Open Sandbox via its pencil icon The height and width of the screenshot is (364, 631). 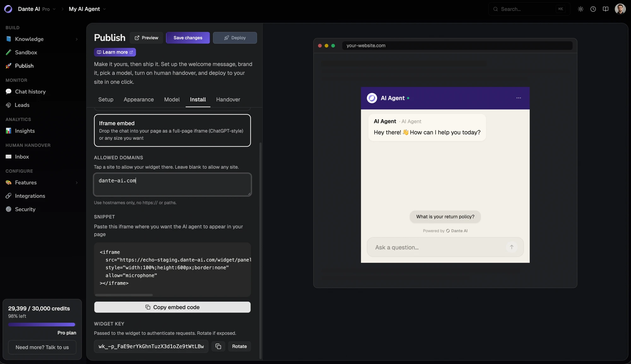pyautogui.click(x=9, y=52)
